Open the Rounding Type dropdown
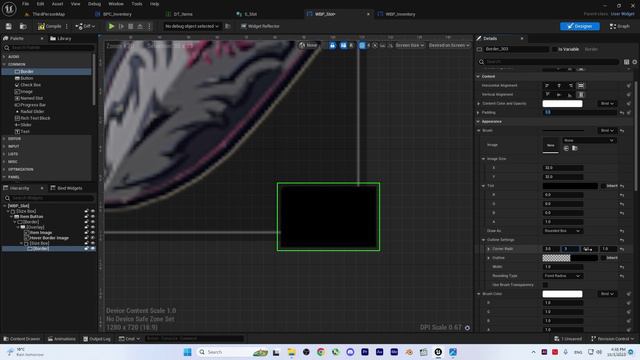Viewport: 640px width, 360px height. (562, 276)
